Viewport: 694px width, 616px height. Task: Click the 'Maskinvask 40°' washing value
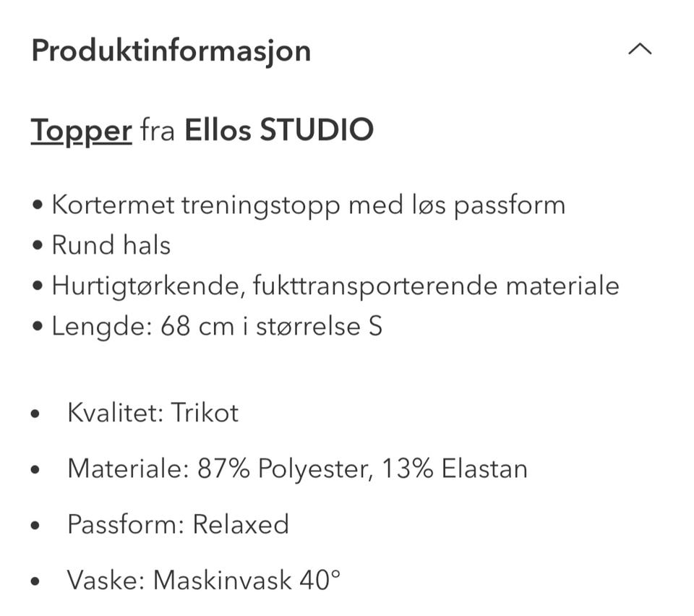coord(247,580)
